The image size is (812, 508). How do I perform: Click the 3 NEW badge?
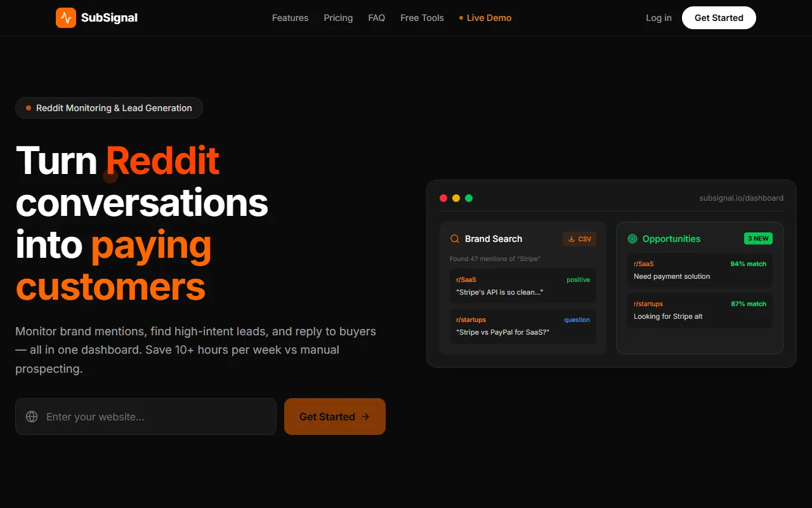[758, 239]
